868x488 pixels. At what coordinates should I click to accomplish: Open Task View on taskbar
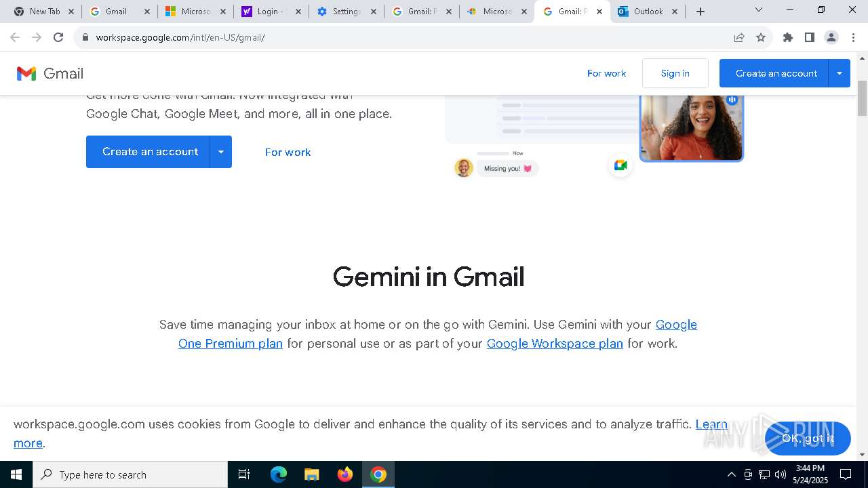click(x=244, y=474)
